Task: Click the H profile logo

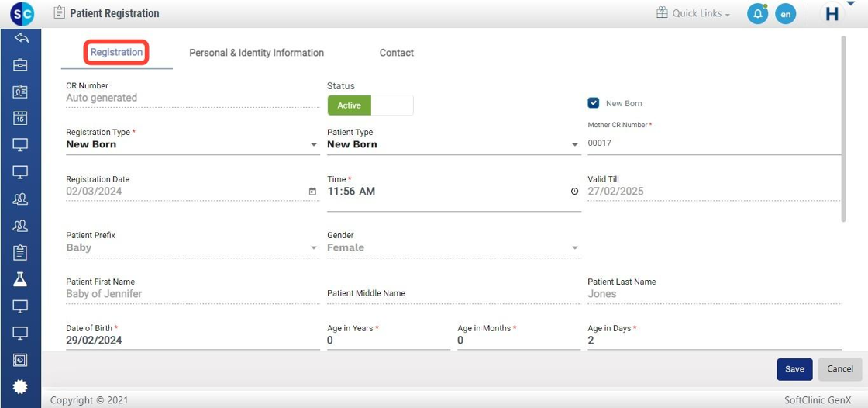Action: click(832, 14)
